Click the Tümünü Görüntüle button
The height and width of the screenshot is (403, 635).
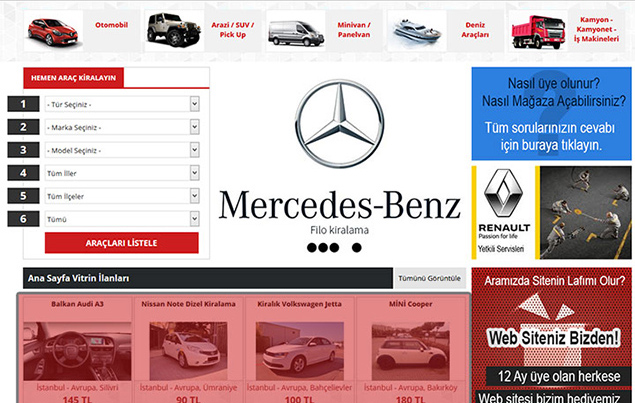click(430, 278)
